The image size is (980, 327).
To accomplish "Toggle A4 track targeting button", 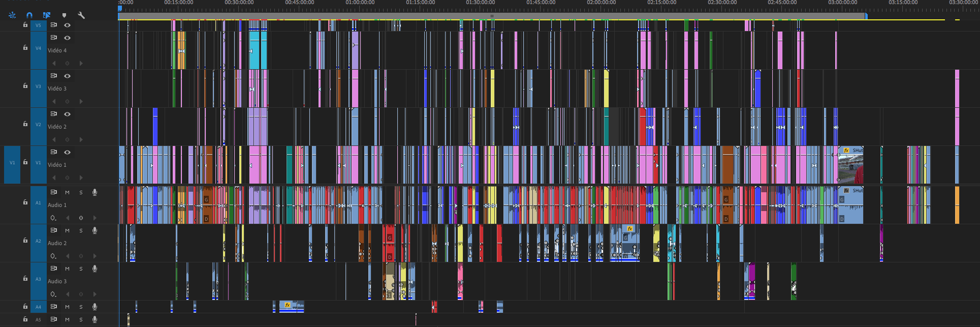I will tap(38, 307).
